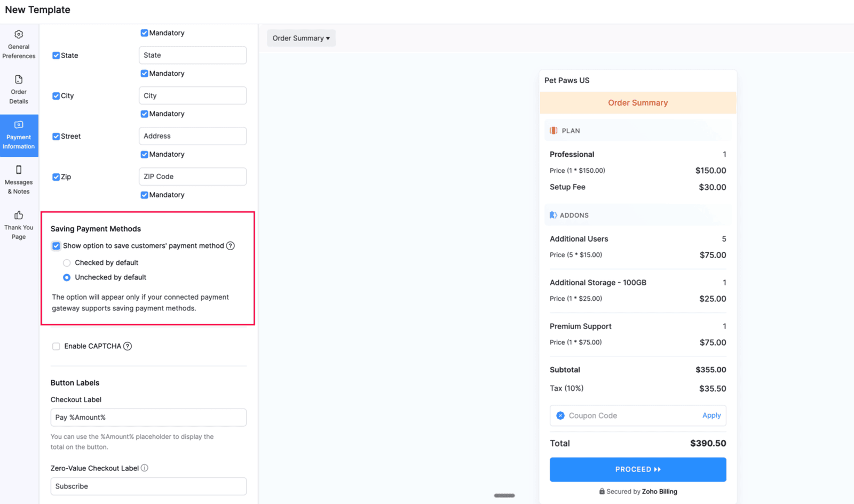Uncheck the Street field checkbox

coord(56,137)
